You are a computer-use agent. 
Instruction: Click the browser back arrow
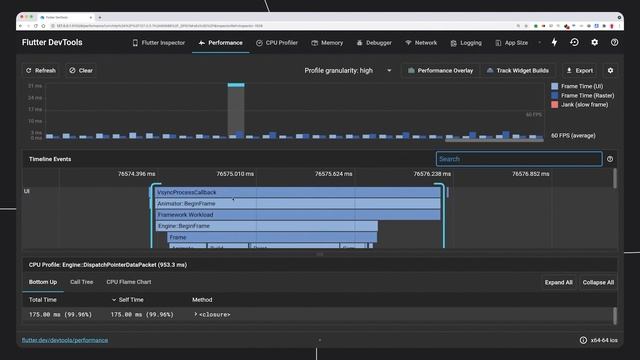[21, 26]
